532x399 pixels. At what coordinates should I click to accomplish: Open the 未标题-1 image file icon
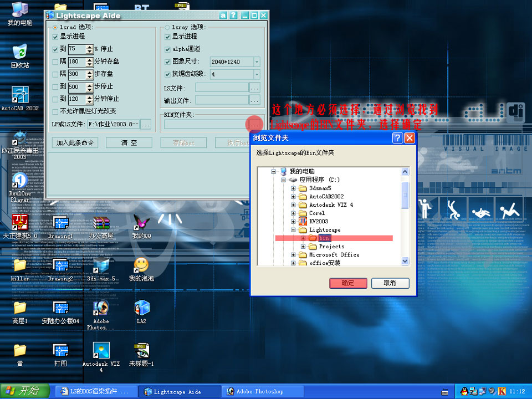(141, 355)
